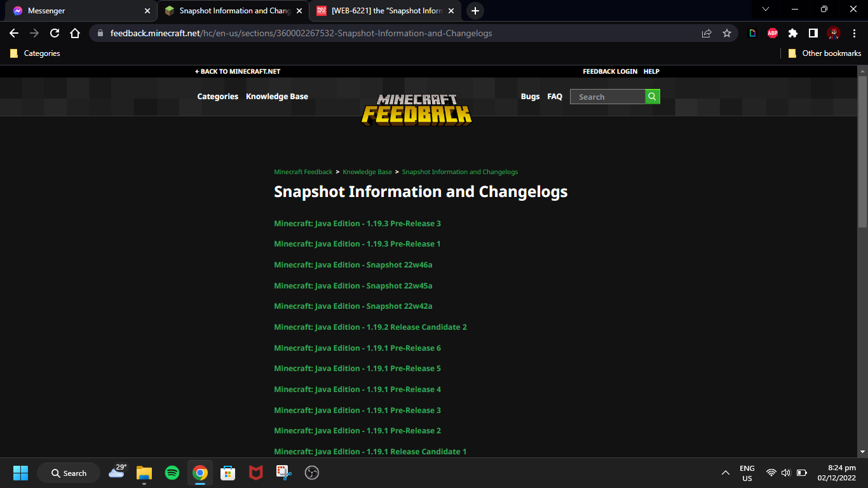Screen dimensions: 868x488
Task: Open OBS Studio from the taskbar
Action: [311, 473]
